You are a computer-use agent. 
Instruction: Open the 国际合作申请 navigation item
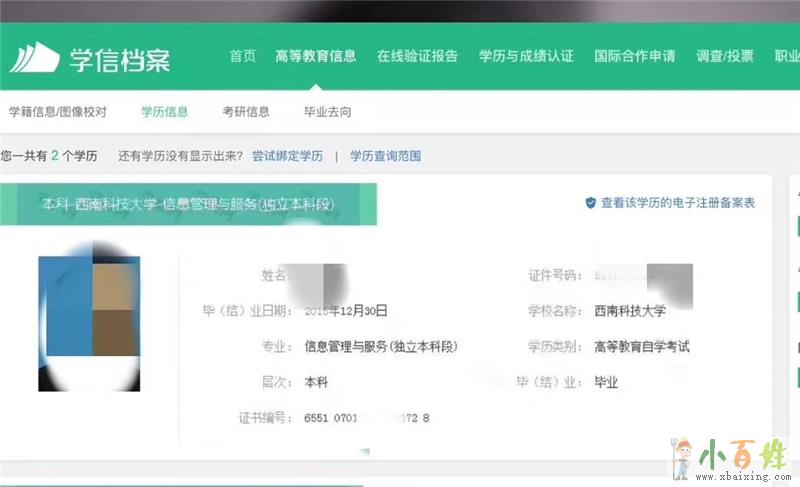(634, 56)
